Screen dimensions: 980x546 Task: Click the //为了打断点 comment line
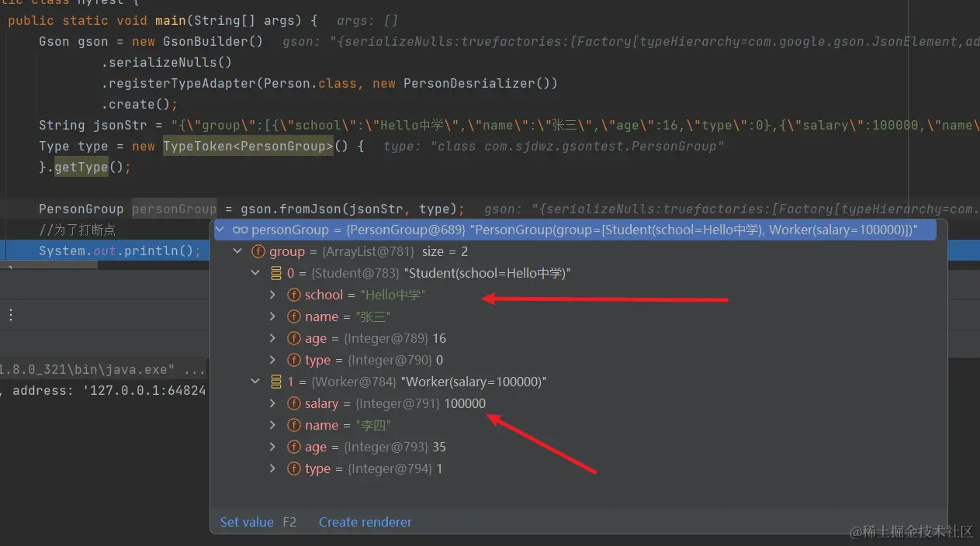click(x=78, y=230)
